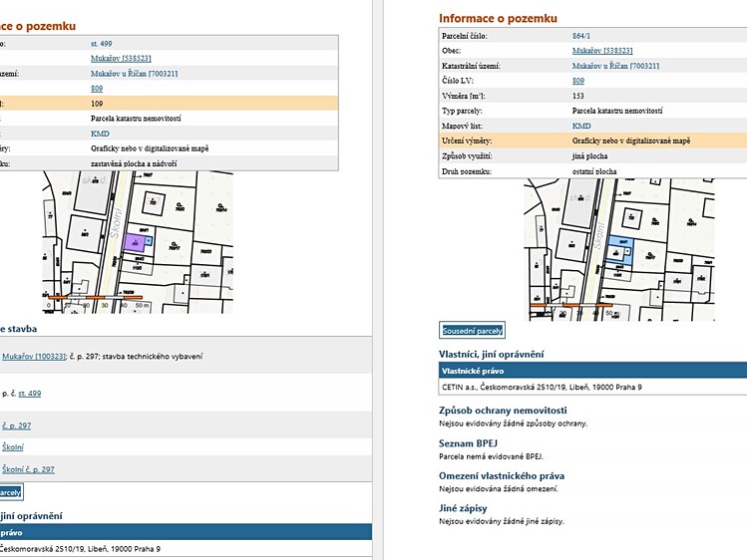Image resolution: width=747 pixels, height=560 pixels.
Task: Select the 'Způsob ochrany nemovitosti' heading
Action: pyautogui.click(x=503, y=411)
